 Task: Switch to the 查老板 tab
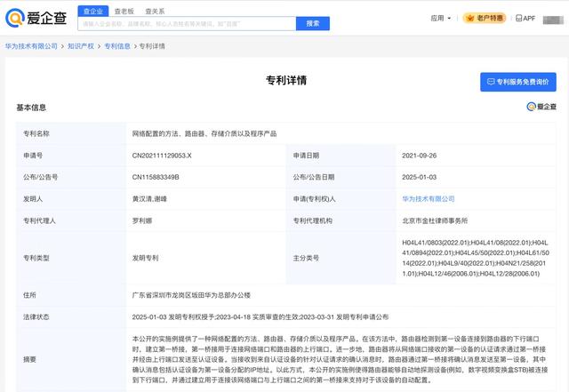coord(124,12)
